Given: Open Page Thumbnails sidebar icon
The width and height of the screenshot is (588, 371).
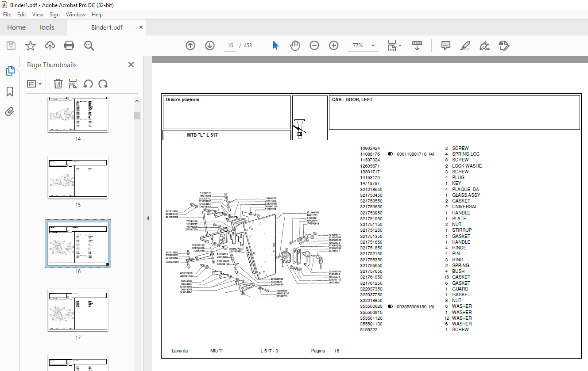Looking at the screenshot, I should coord(10,71).
